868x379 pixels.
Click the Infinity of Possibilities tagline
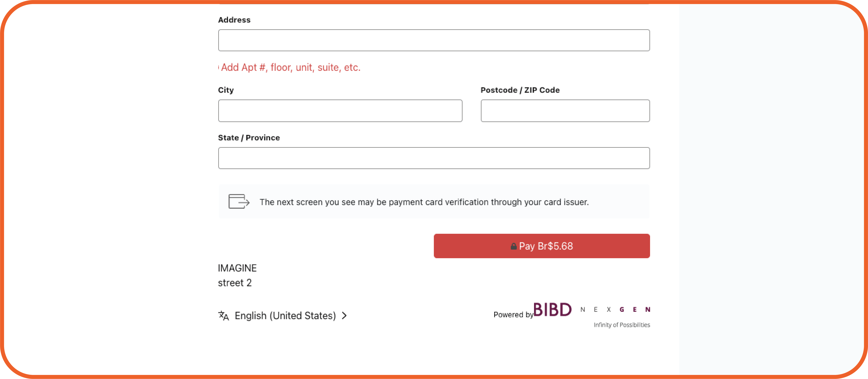point(622,325)
